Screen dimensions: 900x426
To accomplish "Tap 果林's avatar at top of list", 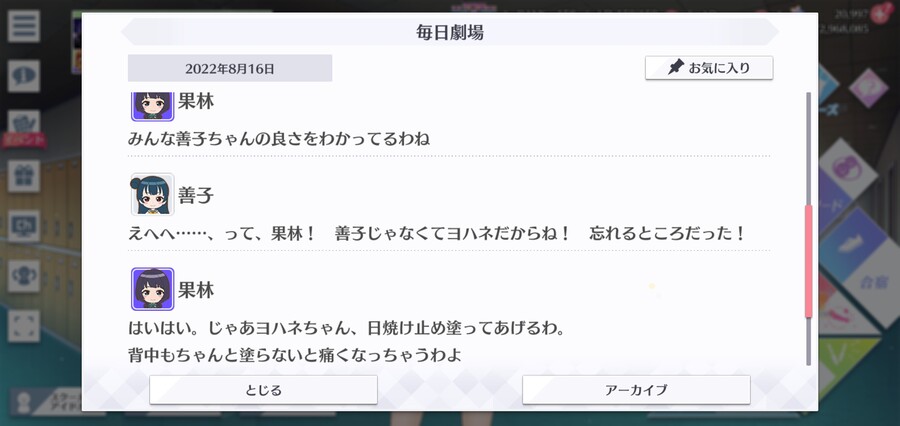I will pos(152,106).
